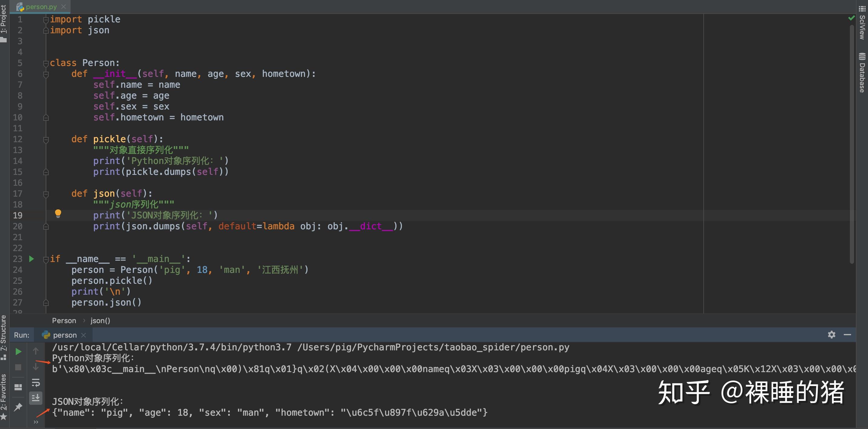Hide the Run panel with minimize dash
The height and width of the screenshot is (429, 868).
(x=847, y=334)
